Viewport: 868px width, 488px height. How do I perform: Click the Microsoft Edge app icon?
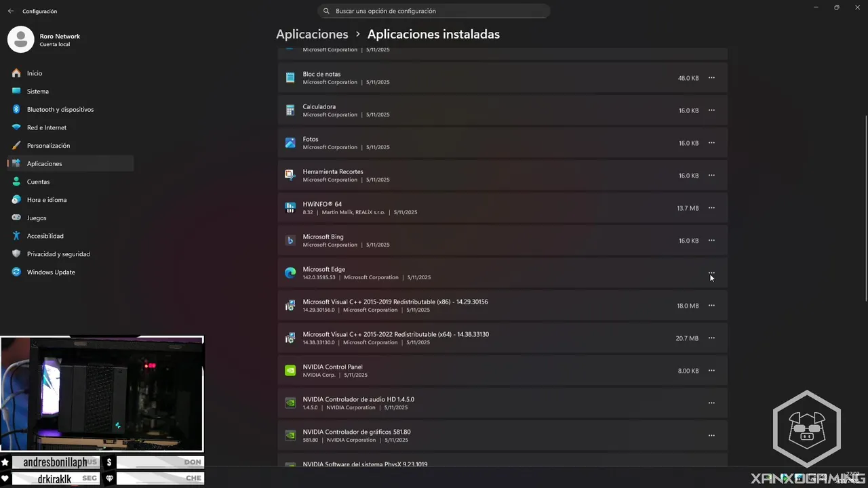click(x=290, y=273)
